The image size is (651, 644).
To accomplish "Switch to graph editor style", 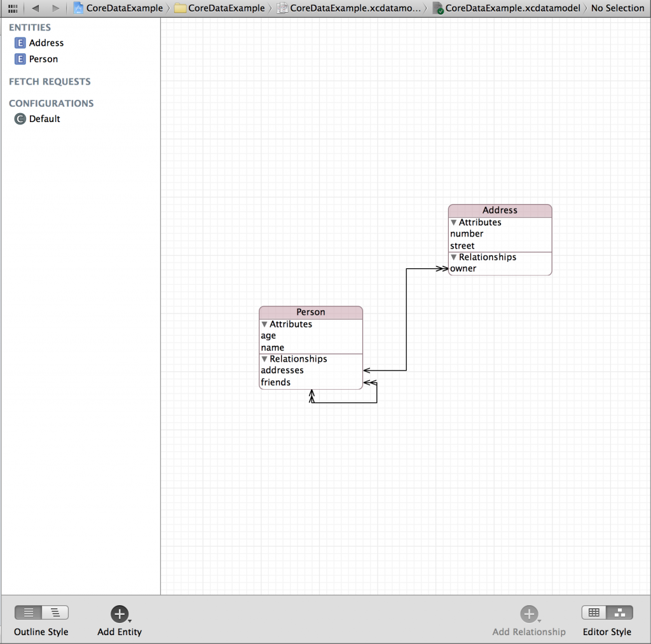I will coord(620,613).
